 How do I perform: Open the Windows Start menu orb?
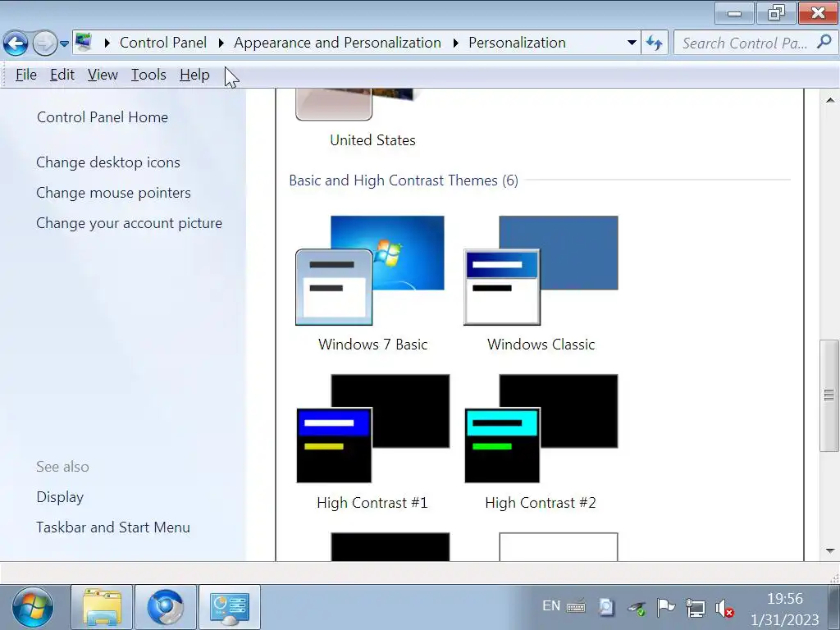pos(33,608)
